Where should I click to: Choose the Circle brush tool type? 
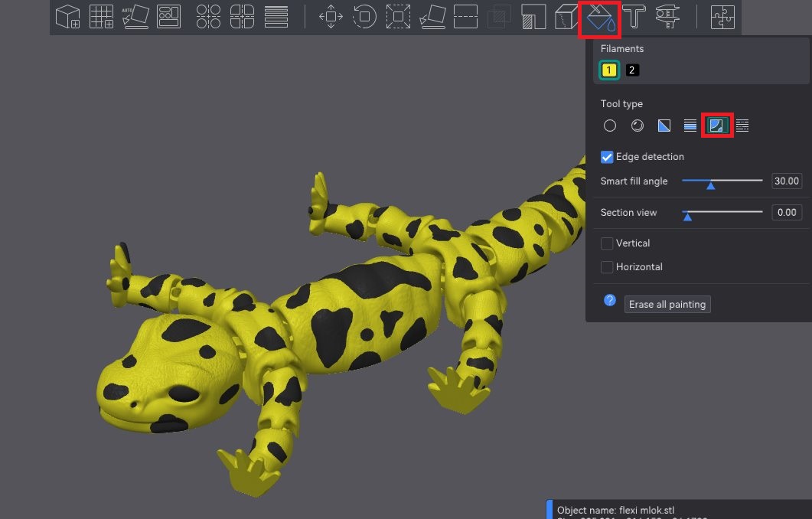(610, 126)
